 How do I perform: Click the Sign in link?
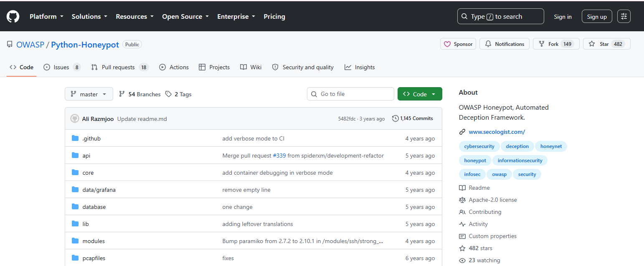point(563,17)
